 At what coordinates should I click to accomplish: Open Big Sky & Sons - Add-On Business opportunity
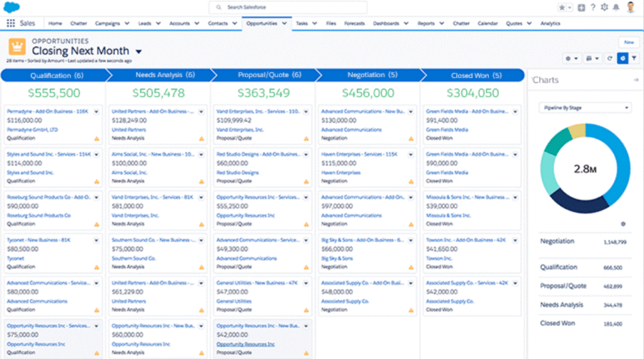pyautogui.click(x=363, y=240)
